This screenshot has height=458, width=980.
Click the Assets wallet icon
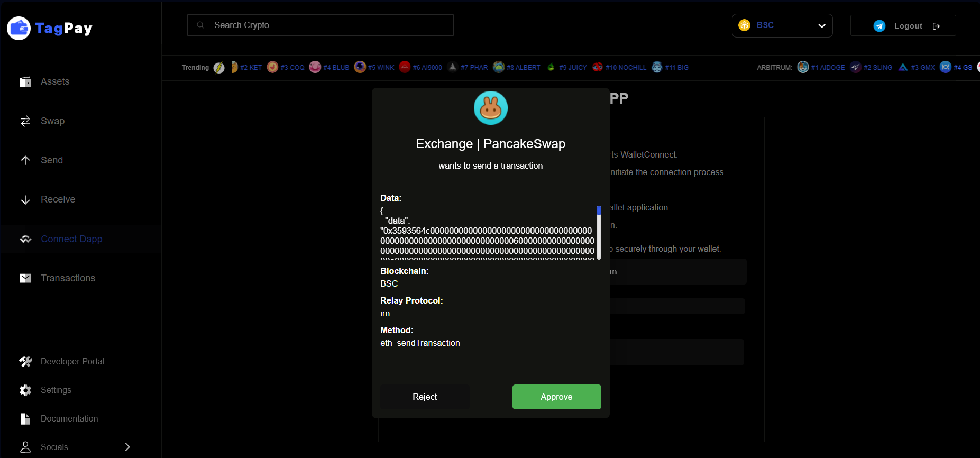tap(25, 81)
